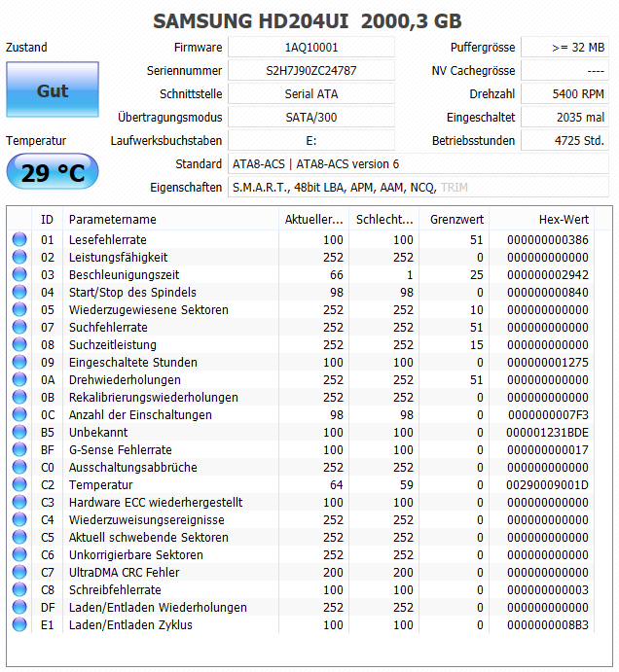Click hex value 00290009001D
619x672 pixels.
point(547,484)
